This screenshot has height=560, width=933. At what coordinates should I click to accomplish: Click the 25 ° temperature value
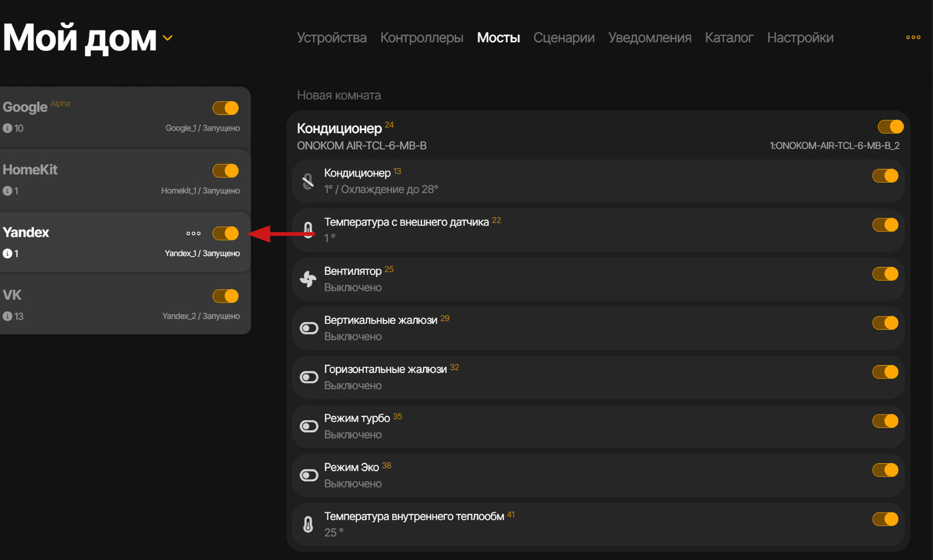click(334, 533)
